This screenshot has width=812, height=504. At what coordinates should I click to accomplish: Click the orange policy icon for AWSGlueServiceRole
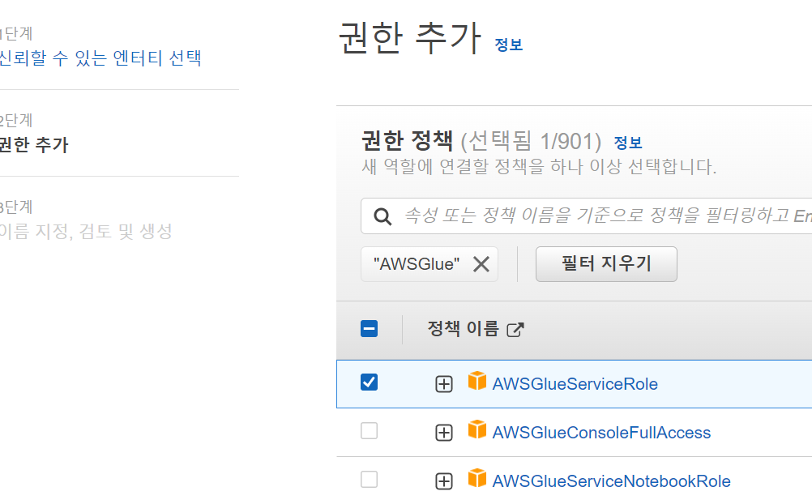pyautogui.click(x=477, y=381)
